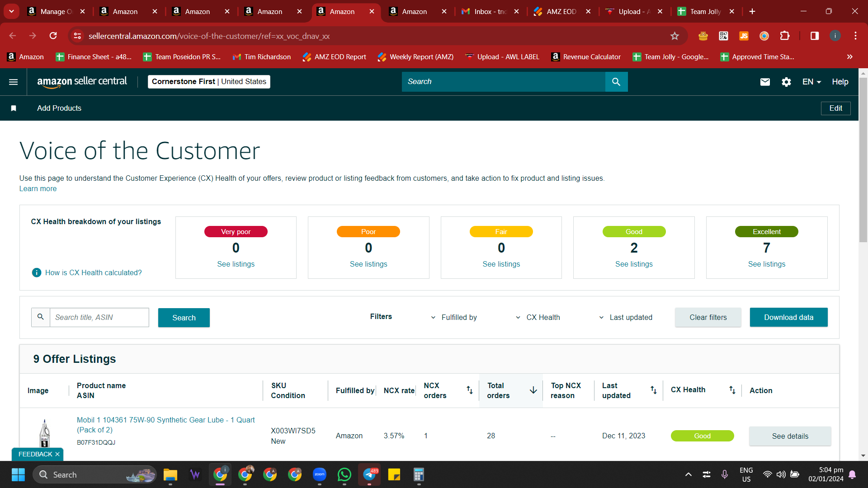Open Zoom from the taskbar

320,474
